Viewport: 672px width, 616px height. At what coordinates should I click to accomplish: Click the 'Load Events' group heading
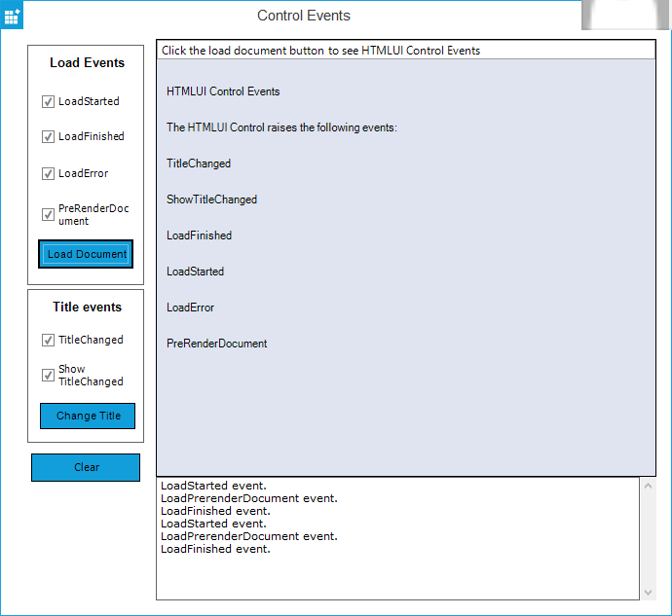point(87,63)
